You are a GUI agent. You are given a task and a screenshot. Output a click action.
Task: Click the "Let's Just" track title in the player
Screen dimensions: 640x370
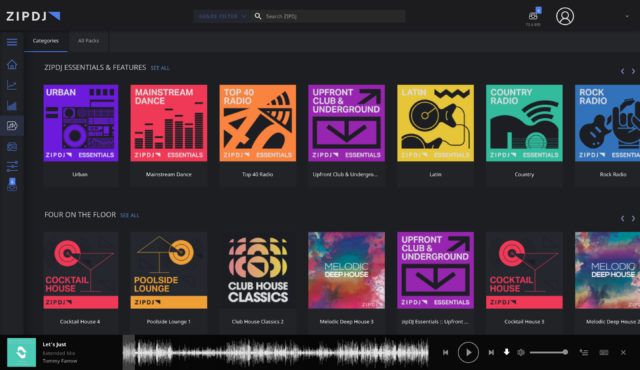point(54,344)
